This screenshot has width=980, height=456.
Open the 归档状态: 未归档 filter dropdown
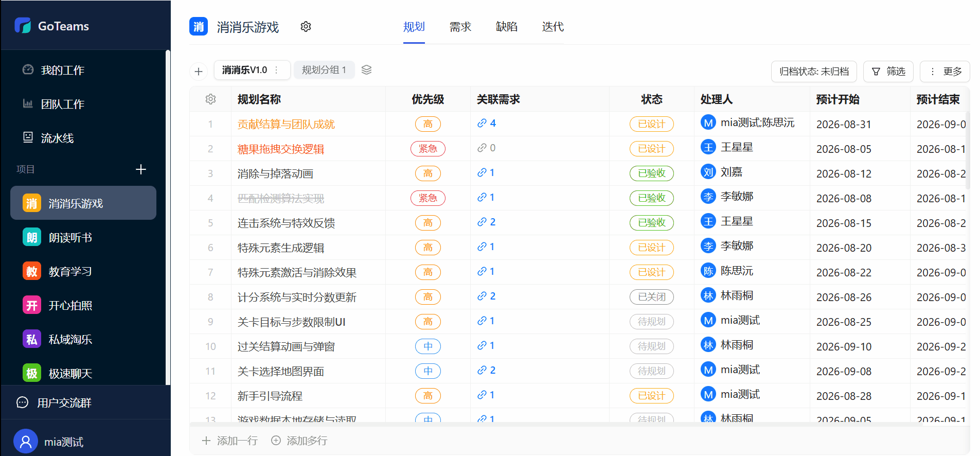point(814,72)
